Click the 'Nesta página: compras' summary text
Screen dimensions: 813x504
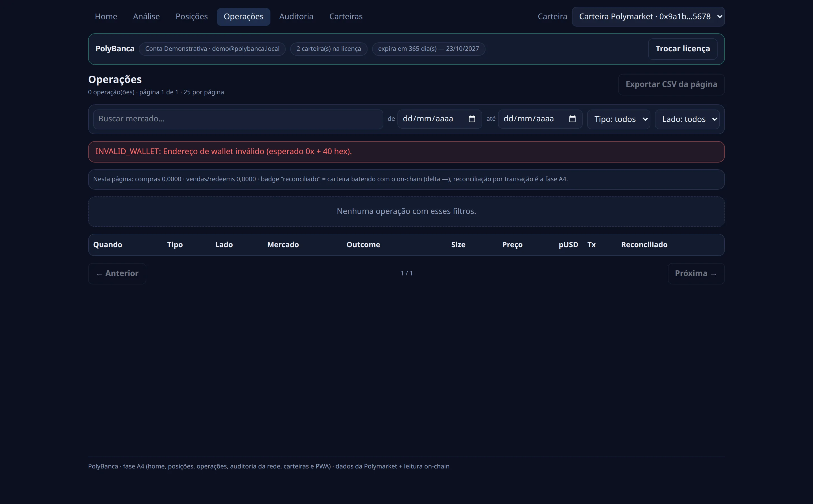pos(330,179)
